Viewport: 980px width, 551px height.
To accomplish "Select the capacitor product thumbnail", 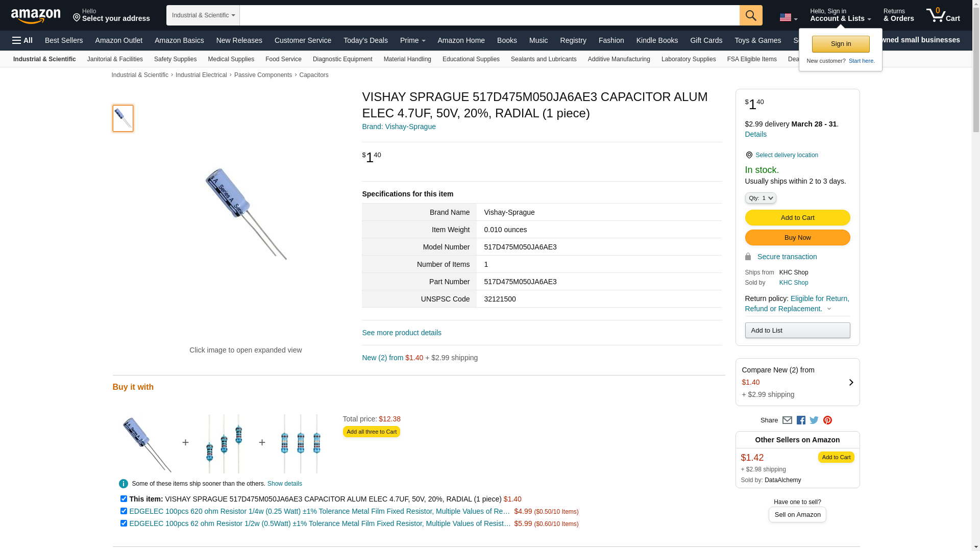I will pyautogui.click(x=123, y=118).
